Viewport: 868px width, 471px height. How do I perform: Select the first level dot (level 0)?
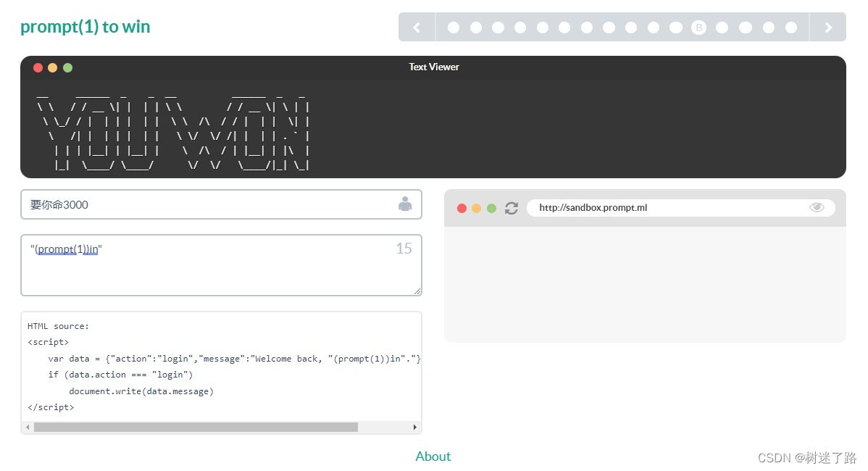pyautogui.click(x=454, y=27)
